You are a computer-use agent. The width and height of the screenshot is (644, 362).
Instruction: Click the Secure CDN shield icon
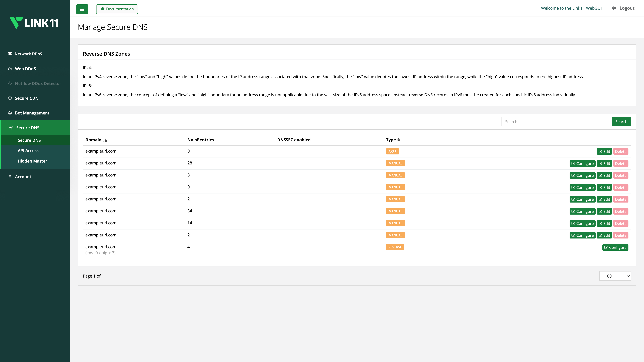pos(10,98)
